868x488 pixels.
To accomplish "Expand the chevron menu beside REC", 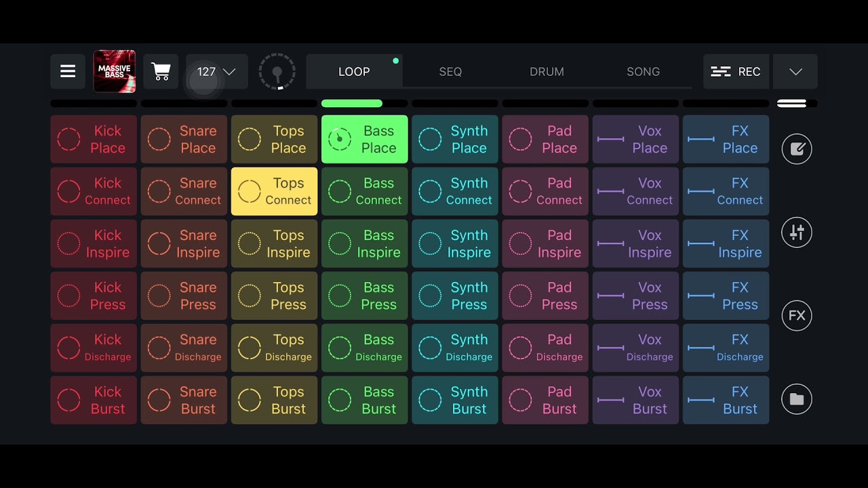I will [795, 71].
